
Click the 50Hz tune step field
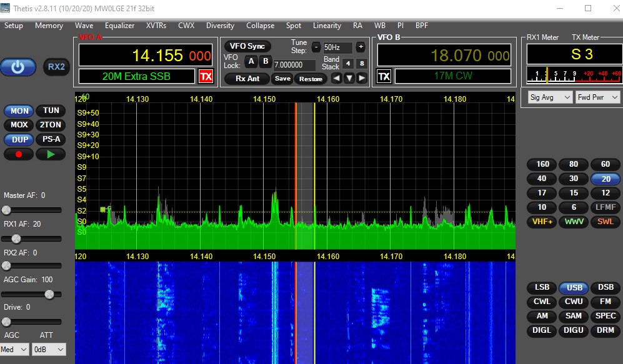tap(337, 47)
